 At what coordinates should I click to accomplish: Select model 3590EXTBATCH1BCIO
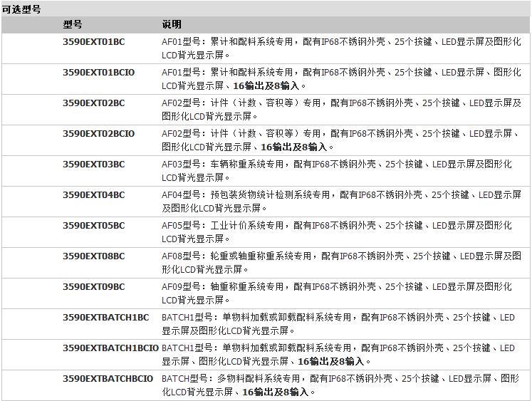[110, 348]
